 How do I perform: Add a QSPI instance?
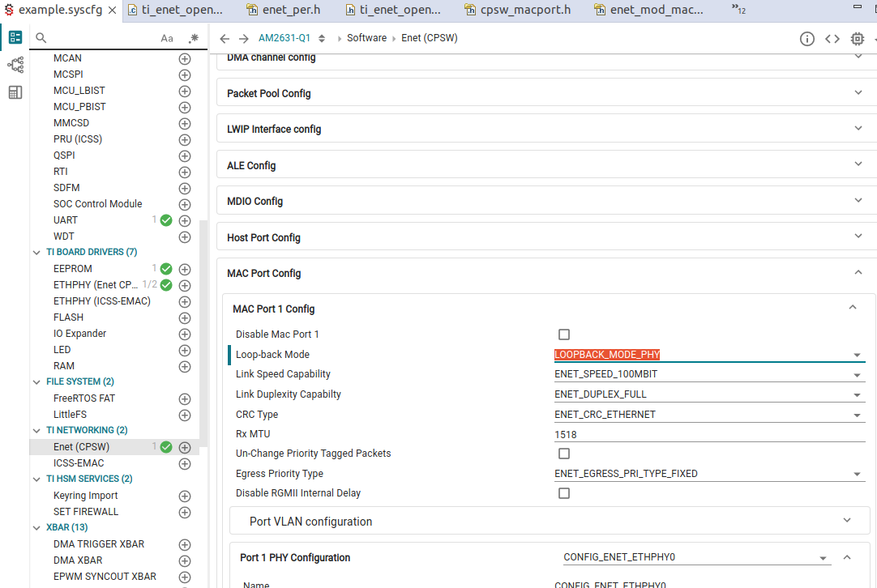click(x=185, y=156)
